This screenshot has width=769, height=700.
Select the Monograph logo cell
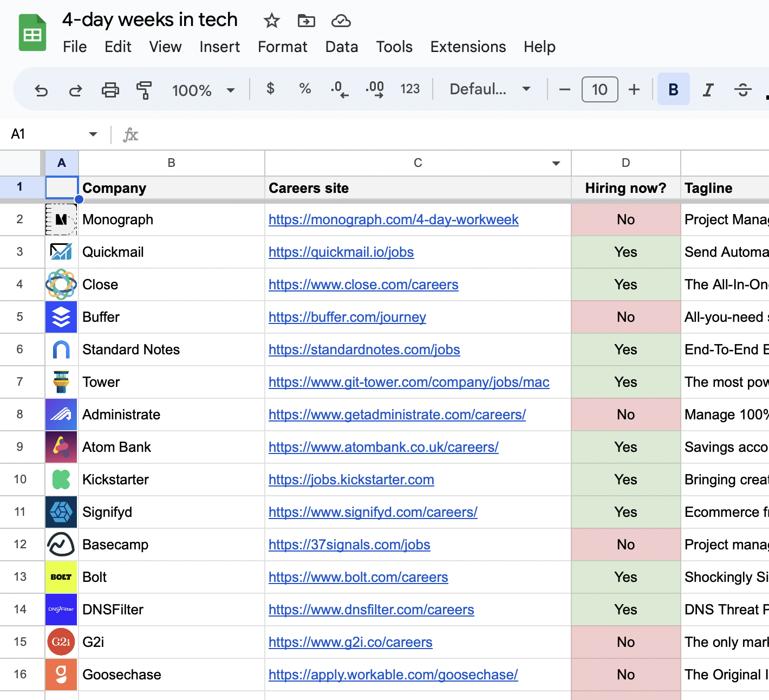pos(61,219)
